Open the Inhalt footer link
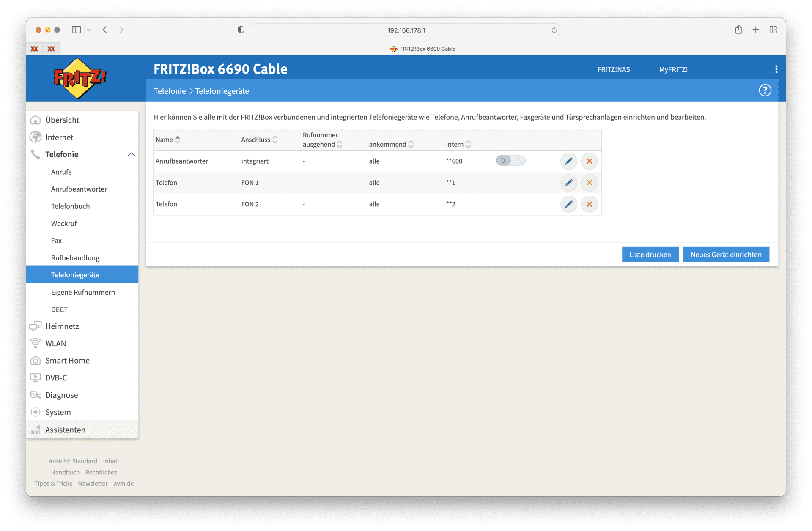The height and width of the screenshot is (531, 812). (x=111, y=461)
